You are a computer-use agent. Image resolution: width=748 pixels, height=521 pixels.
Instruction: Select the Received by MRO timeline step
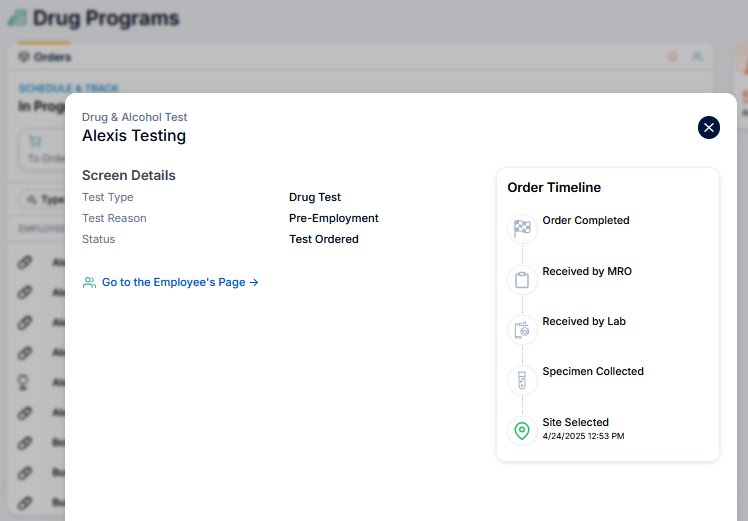(x=587, y=272)
